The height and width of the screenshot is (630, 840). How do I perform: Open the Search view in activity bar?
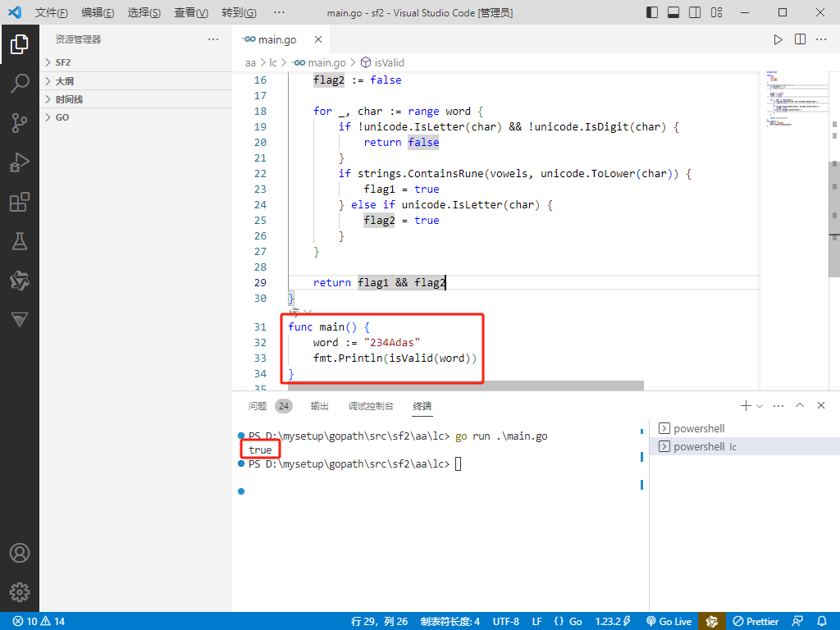(20, 84)
